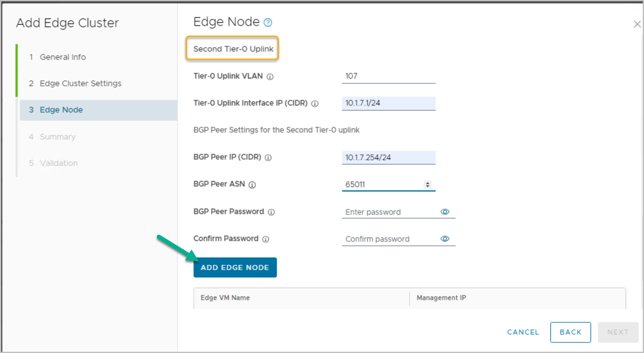Click the Tier-0 Uplink VLAN input field
Screen dimensions: 644x353
click(x=388, y=76)
